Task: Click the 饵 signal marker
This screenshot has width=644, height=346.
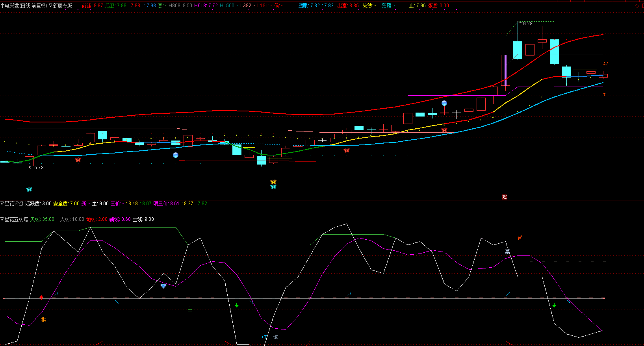Action: click(275, 337)
